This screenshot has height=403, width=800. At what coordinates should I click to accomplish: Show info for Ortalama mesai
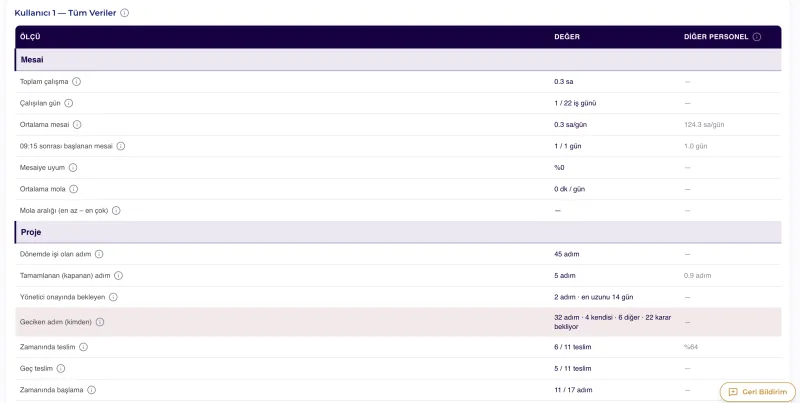(x=77, y=124)
